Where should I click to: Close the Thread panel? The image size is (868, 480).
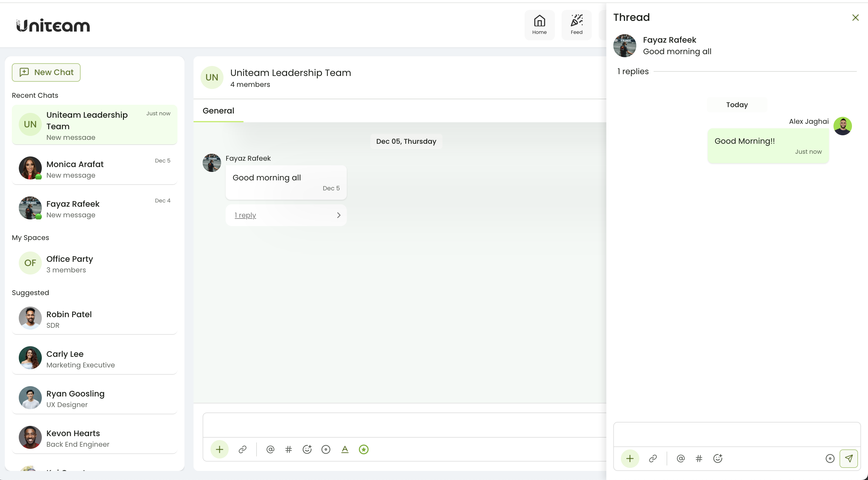pos(855,17)
